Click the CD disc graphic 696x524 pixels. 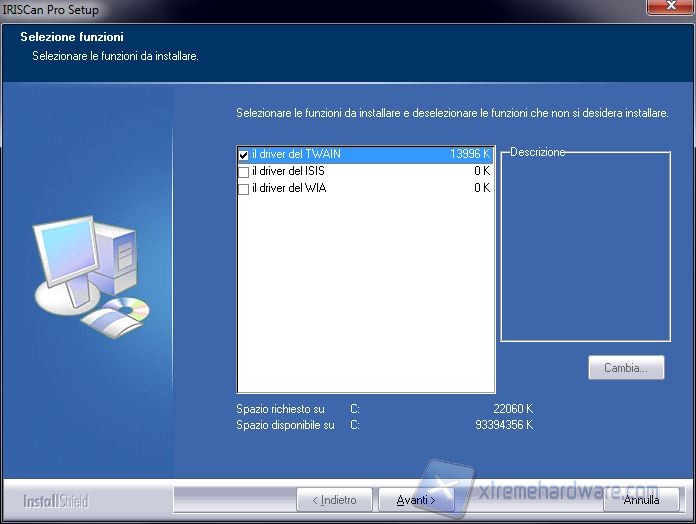(x=127, y=308)
